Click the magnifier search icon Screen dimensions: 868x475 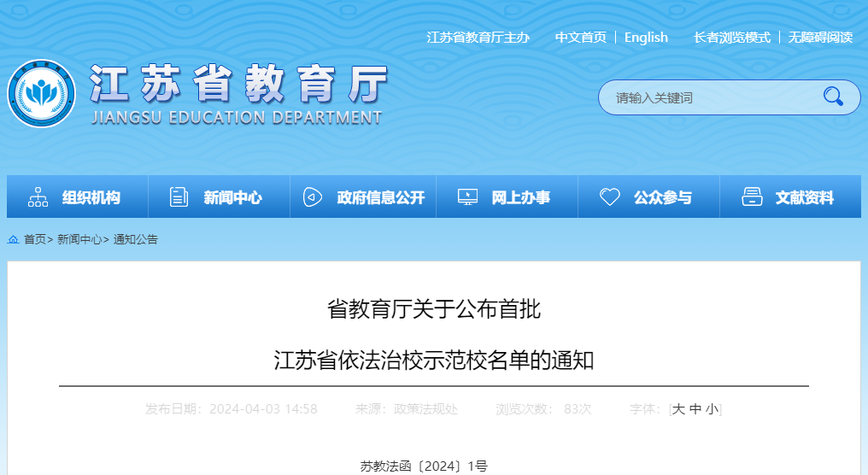click(x=833, y=97)
